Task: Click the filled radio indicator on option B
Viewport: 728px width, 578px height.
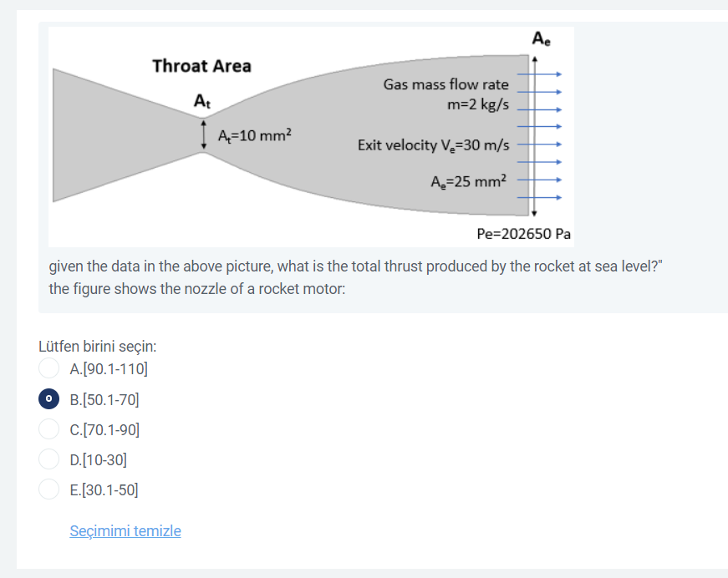Action: [x=48, y=398]
